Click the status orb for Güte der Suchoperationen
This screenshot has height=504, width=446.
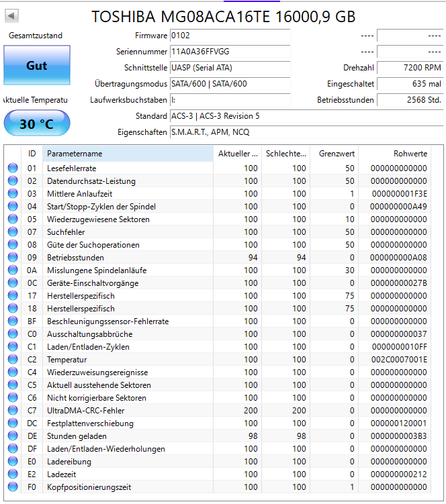[x=13, y=244]
